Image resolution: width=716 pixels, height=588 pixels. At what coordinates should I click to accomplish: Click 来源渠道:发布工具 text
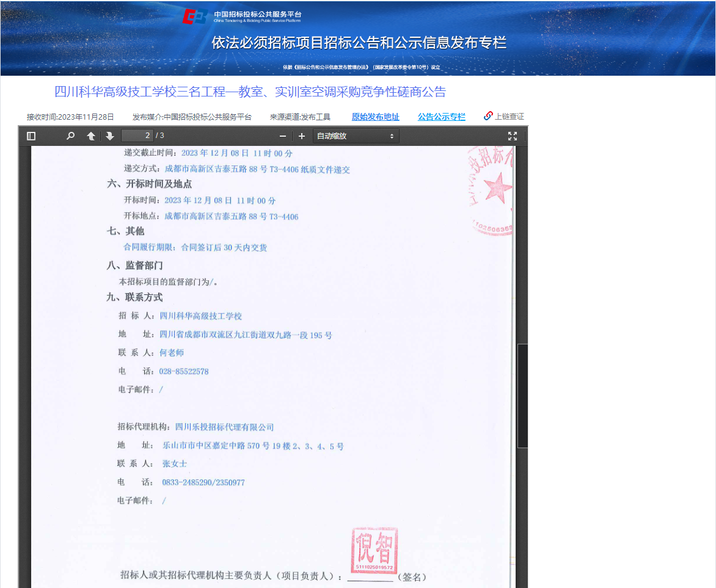click(x=300, y=117)
